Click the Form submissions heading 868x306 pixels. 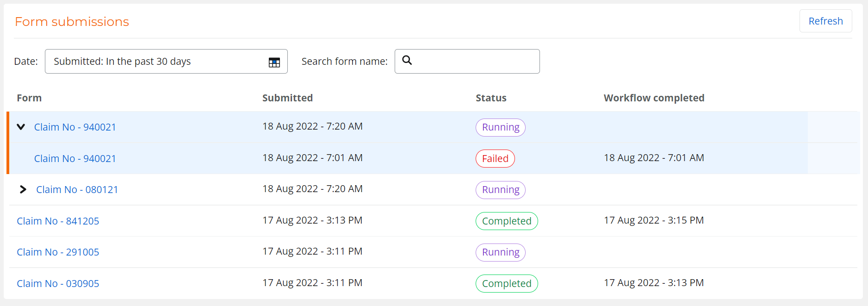point(72,22)
